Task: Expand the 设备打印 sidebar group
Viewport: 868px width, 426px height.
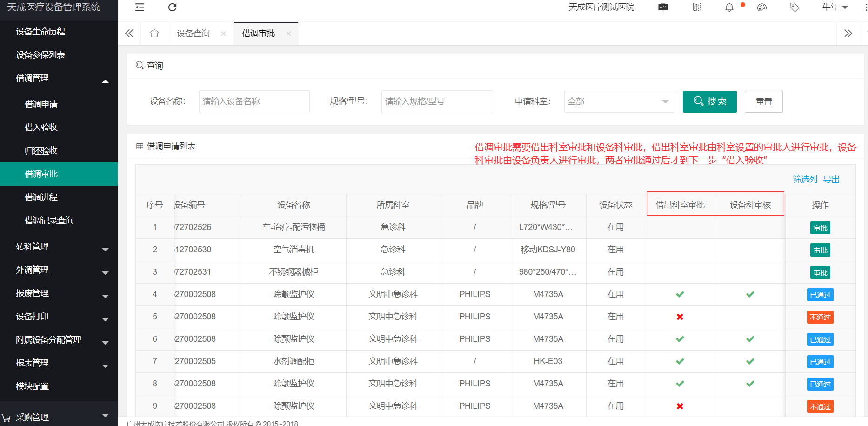Action: pyautogui.click(x=59, y=317)
